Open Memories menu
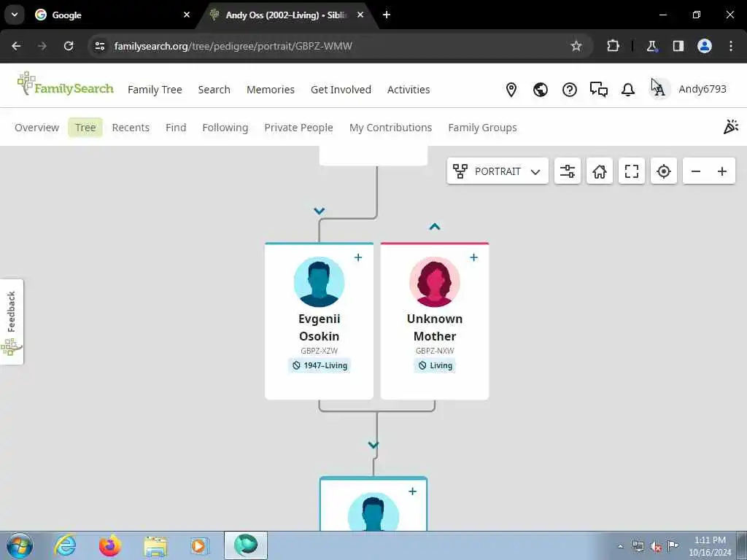 click(x=271, y=90)
